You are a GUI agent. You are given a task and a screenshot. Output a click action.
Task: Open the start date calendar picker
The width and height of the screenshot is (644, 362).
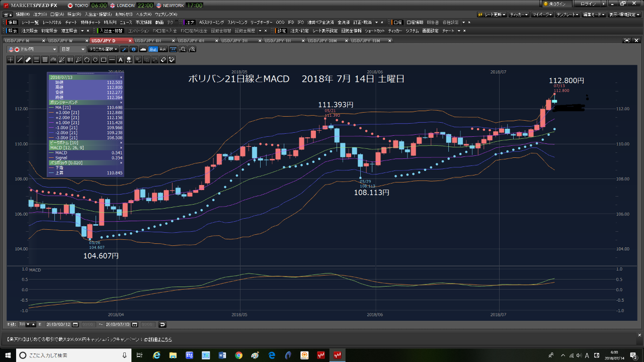coord(76,324)
